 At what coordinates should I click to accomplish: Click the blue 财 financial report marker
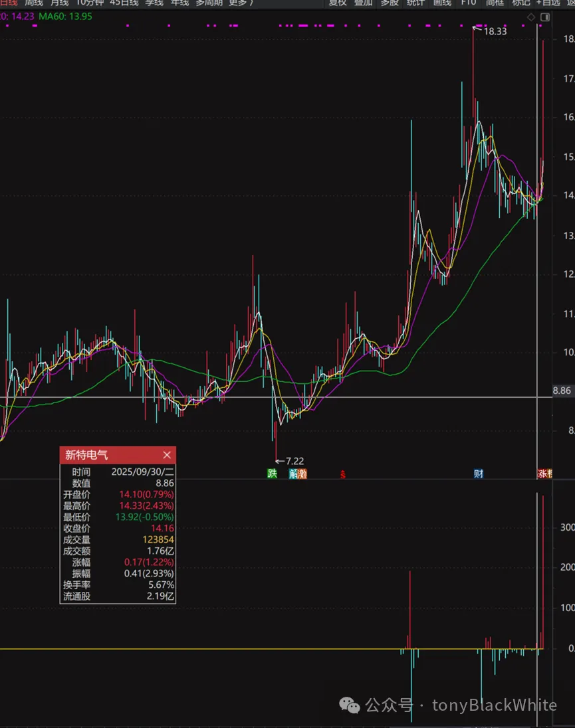click(478, 474)
